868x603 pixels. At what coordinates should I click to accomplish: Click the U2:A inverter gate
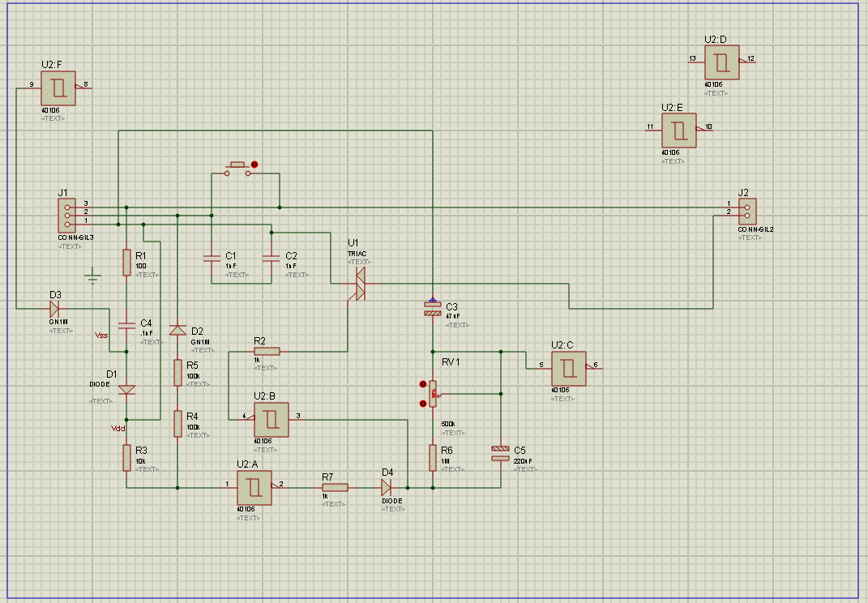pos(254,488)
